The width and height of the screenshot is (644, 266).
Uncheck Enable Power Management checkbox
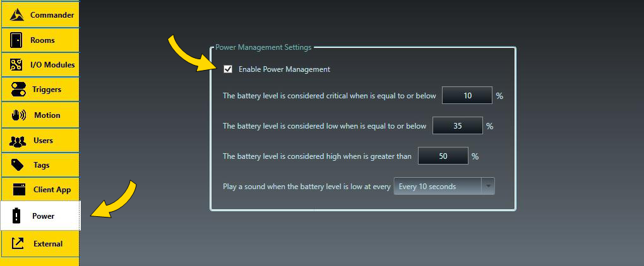tap(227, 69)
